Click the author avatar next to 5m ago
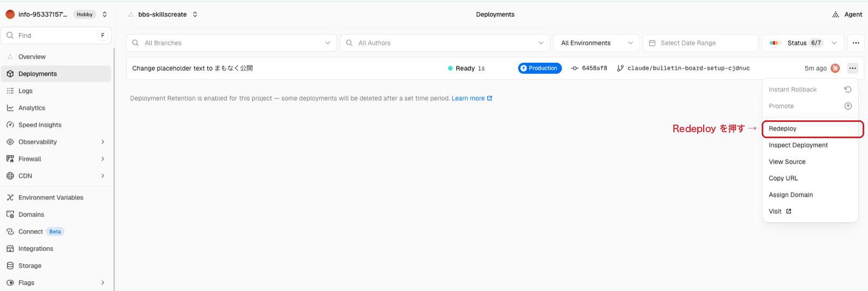Screen dimensions: 868x291 pyautogui.click(x=835, y=68)
